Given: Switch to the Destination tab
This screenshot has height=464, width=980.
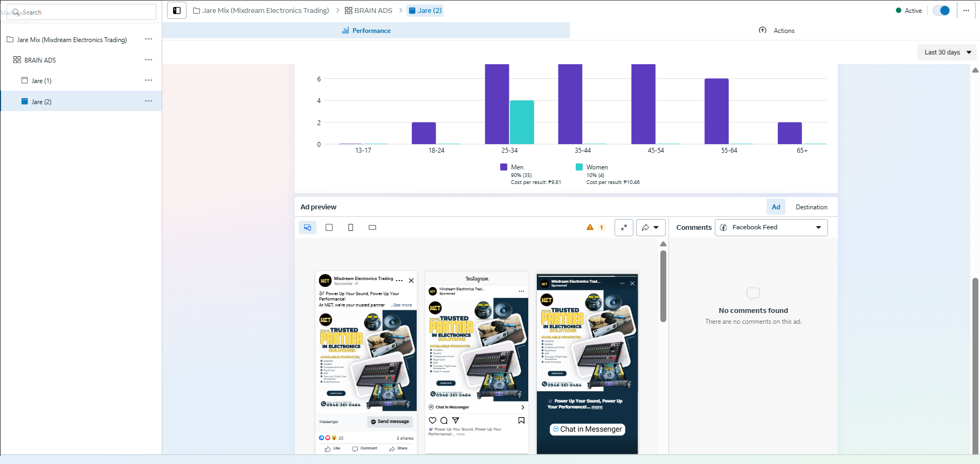Looking at the screenshot, I should pyautogui.click(x=811, y=207).
